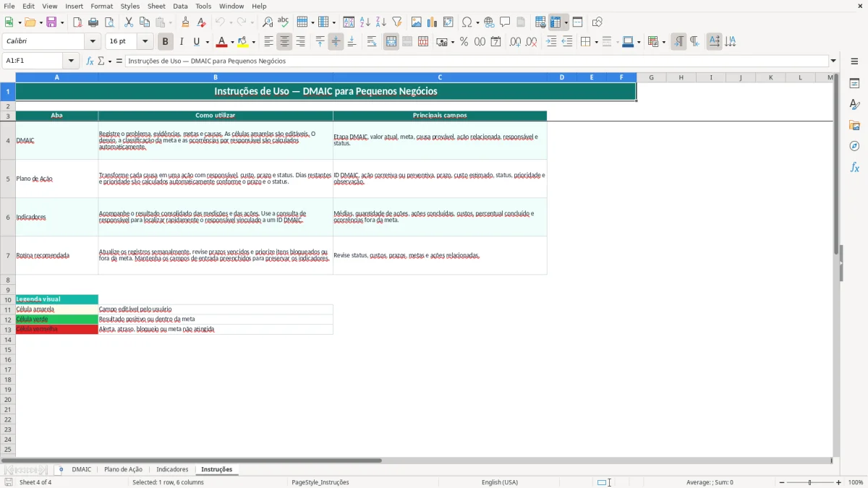
Task: Toggle the AutoFilter funnel
Action: click(396, 22)
